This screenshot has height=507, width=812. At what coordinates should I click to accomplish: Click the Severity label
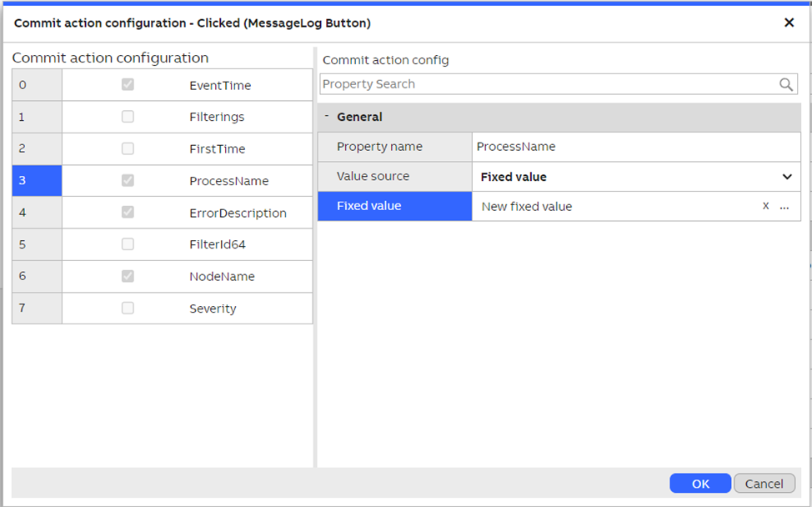pyautogui.click(x=213, y=309)
